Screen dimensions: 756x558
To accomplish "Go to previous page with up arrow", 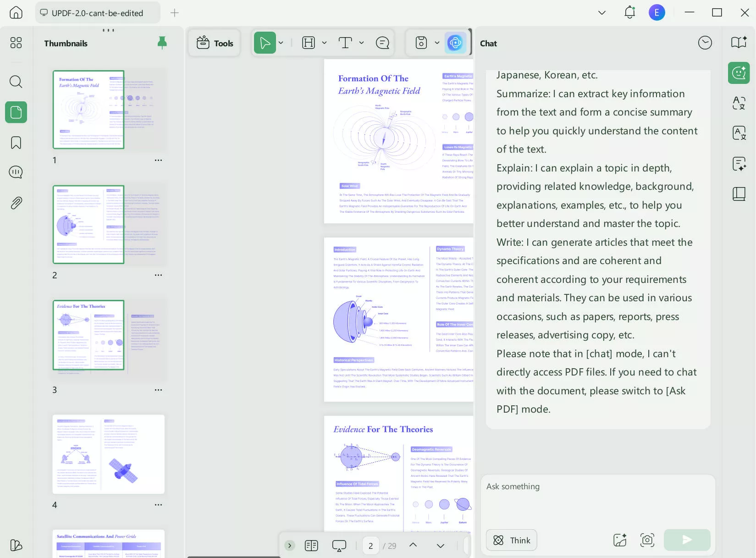I will (413, 545).
